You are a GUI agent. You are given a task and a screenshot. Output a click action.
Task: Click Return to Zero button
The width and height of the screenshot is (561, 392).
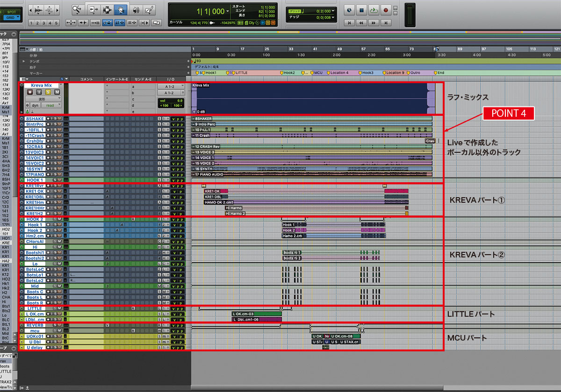click(350, 22)
